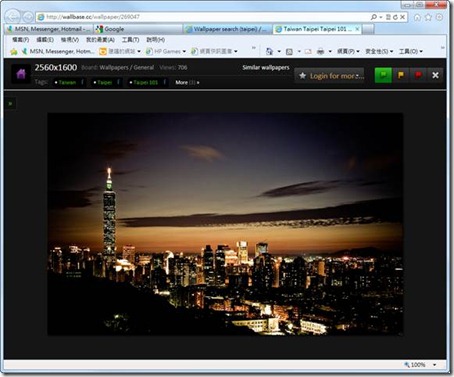
Task: Open the web slice gallery favorites dropdown
Action: [x=214, y=51]
